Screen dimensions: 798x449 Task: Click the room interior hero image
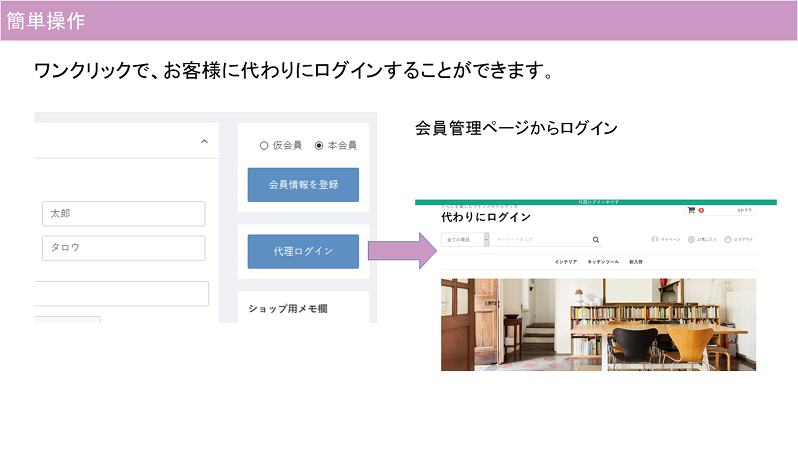(598, 324)
